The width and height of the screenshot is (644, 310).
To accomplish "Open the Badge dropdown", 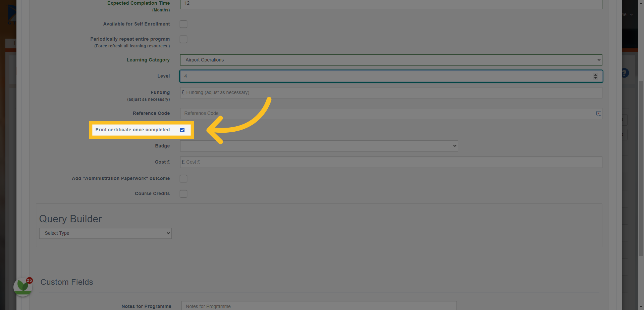I will click(x=319, y=146).
